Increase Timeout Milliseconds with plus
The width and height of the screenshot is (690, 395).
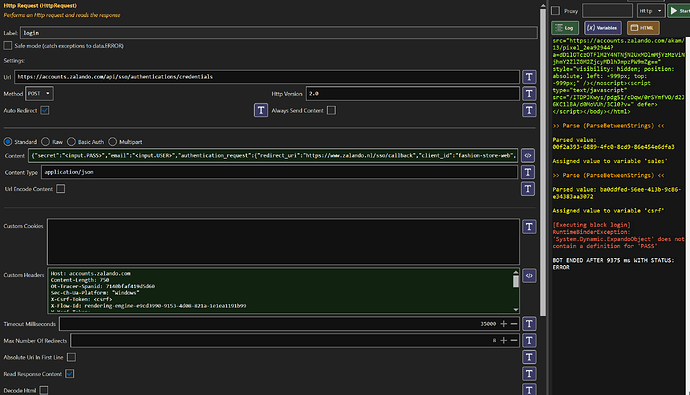[504, 324]
